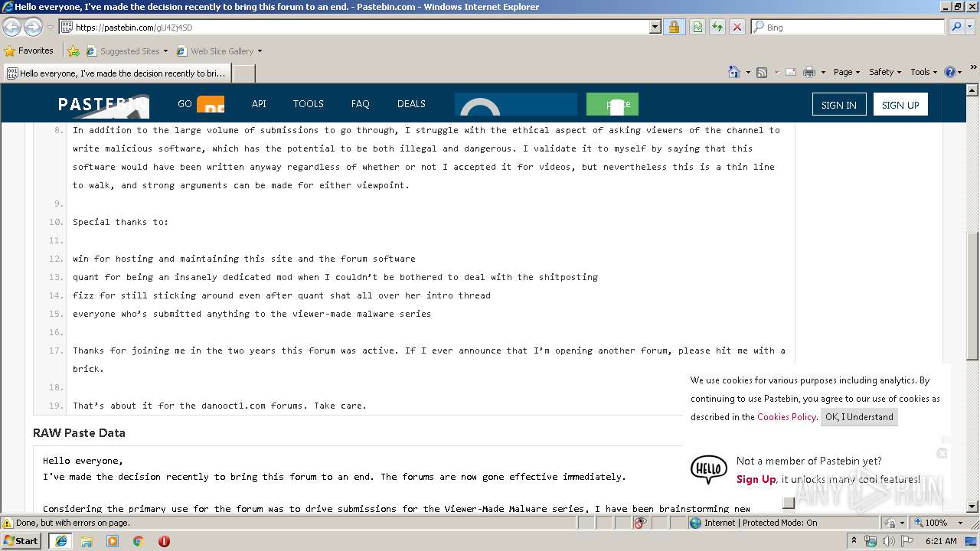Open Windows Explorer folder on taskbar
The image size is (980, 551).
tap(87, 541)
